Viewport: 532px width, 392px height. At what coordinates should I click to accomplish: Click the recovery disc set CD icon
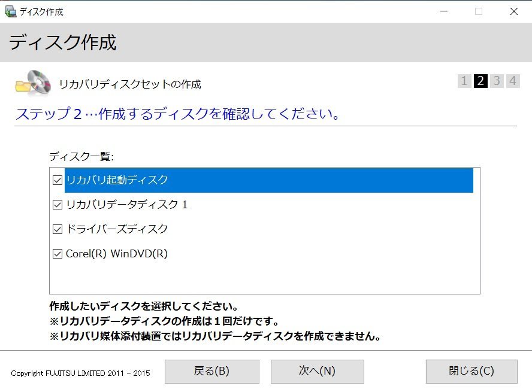[x=33, y=82]
